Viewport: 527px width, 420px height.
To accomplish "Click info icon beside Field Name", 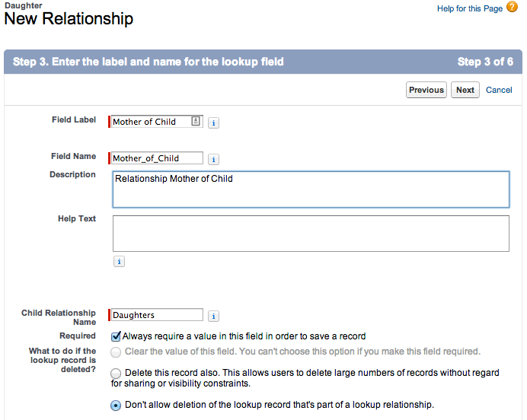I will 214,159.
